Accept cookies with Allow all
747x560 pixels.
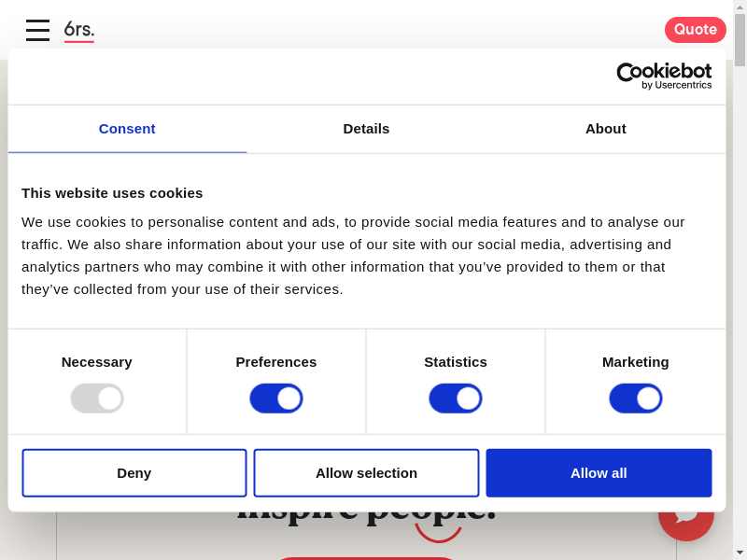tap(599, 473)
